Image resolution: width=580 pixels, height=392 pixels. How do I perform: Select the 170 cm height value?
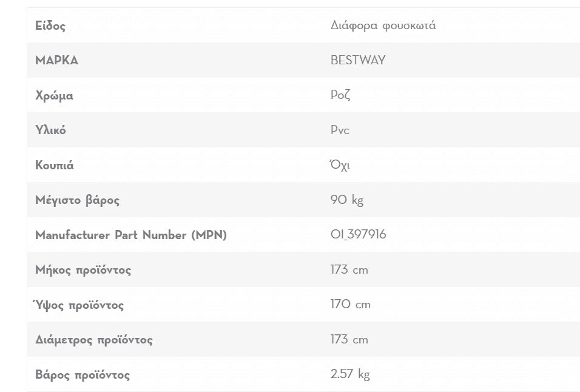click(x=350, y=305)
